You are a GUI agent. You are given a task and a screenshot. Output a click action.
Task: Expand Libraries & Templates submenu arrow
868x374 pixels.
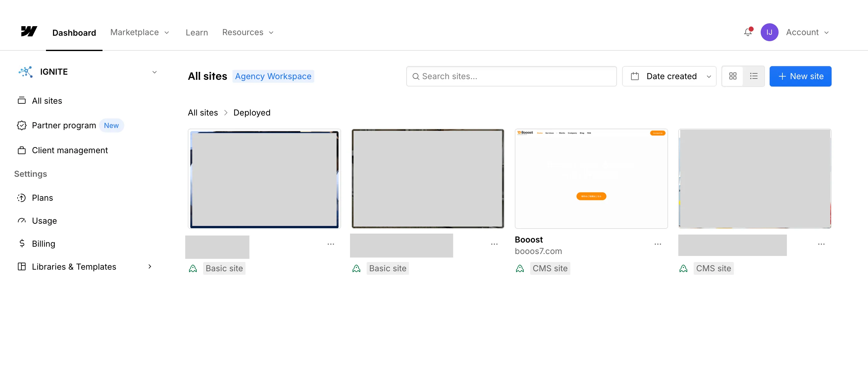coord(149,266)
